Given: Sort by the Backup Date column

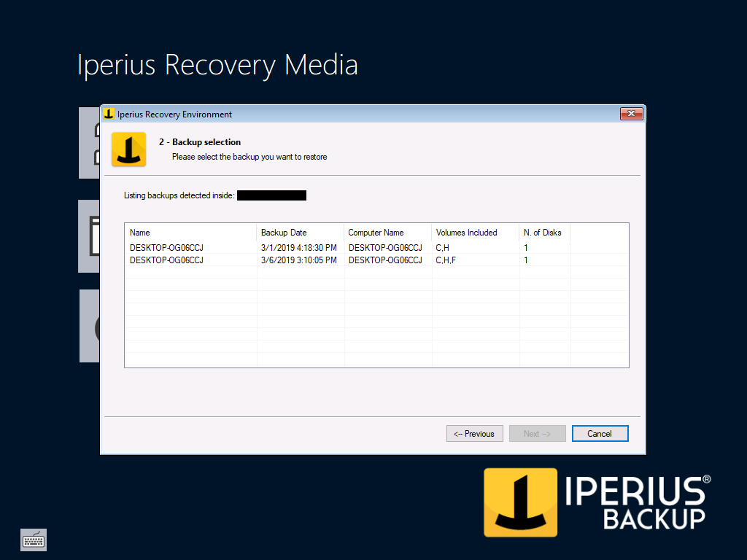Looking at the screenshot, I should [299, 232].
